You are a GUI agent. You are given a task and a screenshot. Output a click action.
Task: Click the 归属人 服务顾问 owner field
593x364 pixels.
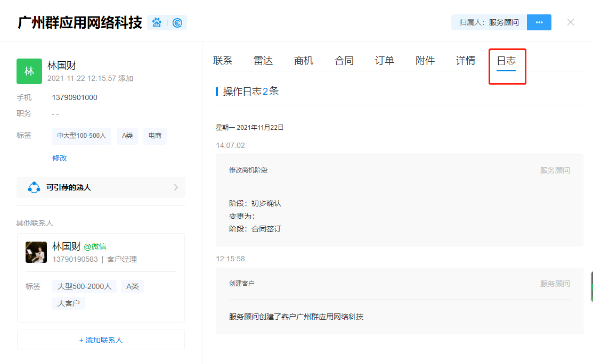pos(489,22)
